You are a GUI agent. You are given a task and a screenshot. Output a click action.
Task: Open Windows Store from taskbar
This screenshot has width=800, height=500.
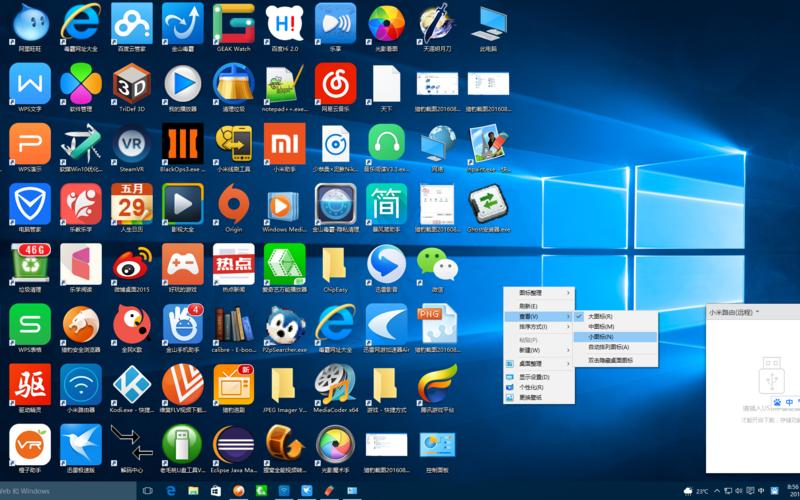tap(216, 491)
